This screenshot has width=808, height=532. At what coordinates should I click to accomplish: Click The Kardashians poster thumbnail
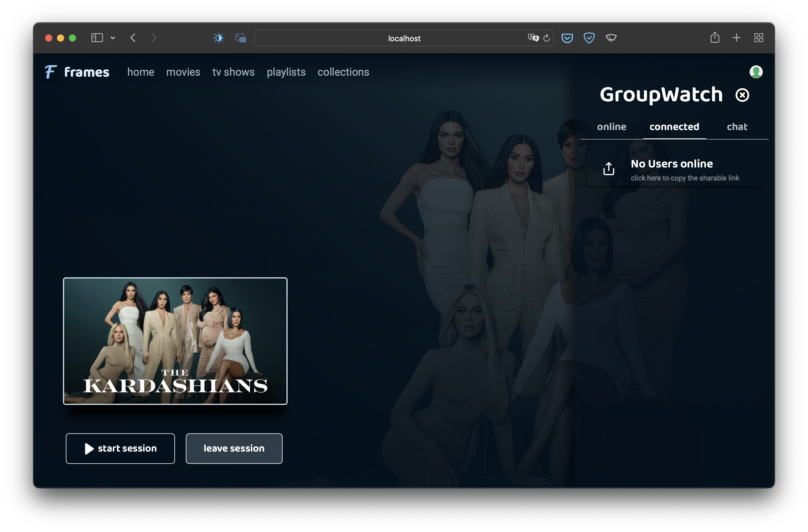click(175, 341)
